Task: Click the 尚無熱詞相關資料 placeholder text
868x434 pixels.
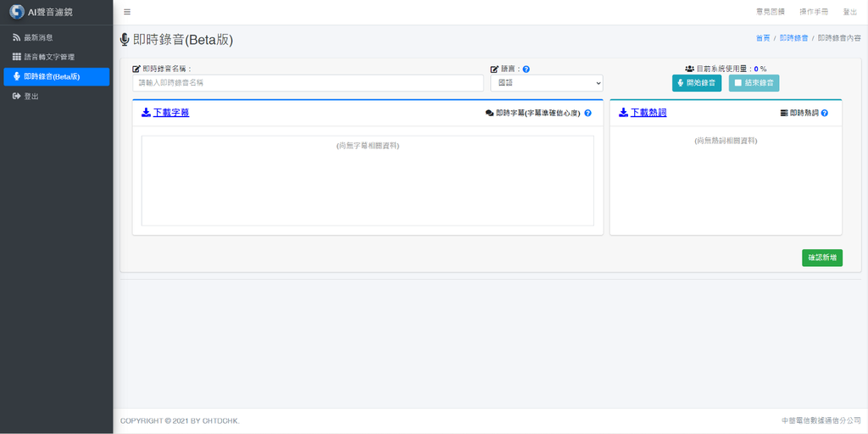Action: pos(726,142)
